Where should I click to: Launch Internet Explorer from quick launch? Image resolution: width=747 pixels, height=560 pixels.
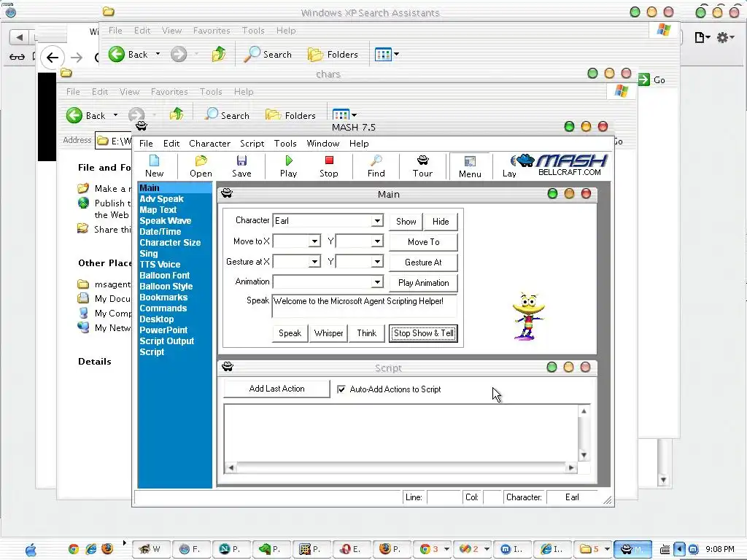pyautogui.click(x=90, y=549)
